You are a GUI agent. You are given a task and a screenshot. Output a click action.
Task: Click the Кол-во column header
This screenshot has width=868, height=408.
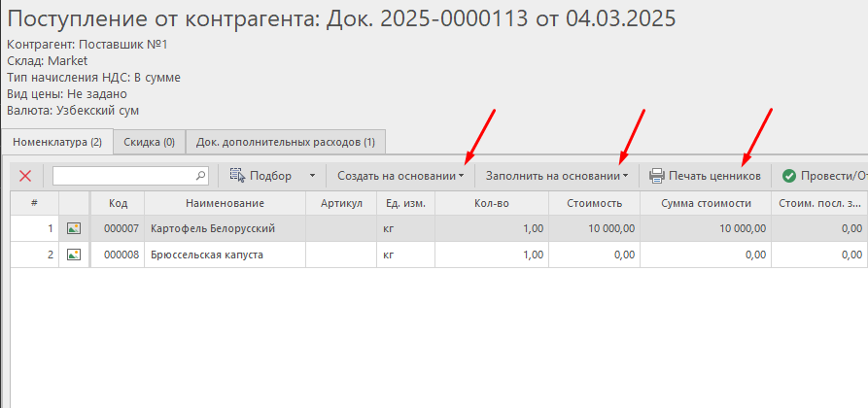click(489, 203)
